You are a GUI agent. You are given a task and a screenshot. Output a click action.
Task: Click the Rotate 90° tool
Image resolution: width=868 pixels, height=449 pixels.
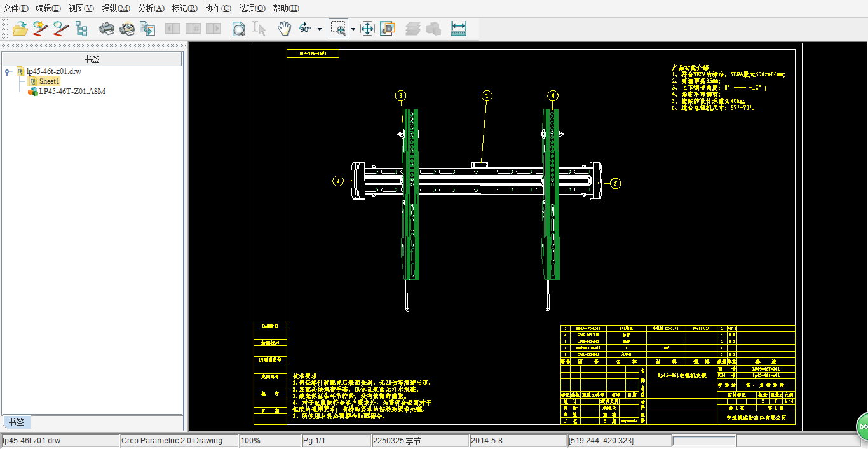(x=306, y=29)
